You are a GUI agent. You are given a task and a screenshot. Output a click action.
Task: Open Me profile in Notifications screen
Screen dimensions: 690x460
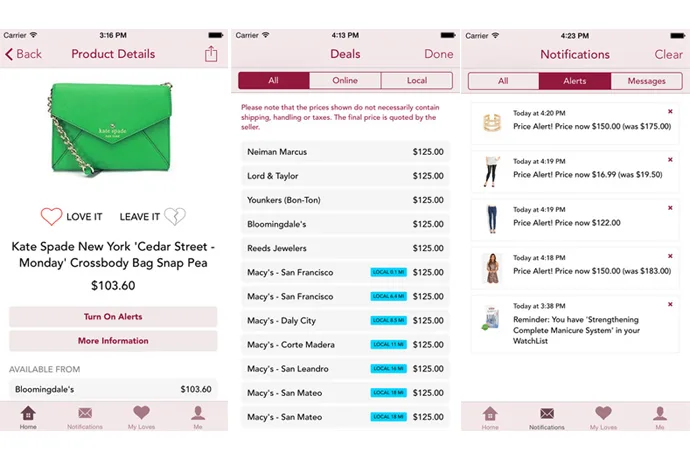click(x=660, y=418)
